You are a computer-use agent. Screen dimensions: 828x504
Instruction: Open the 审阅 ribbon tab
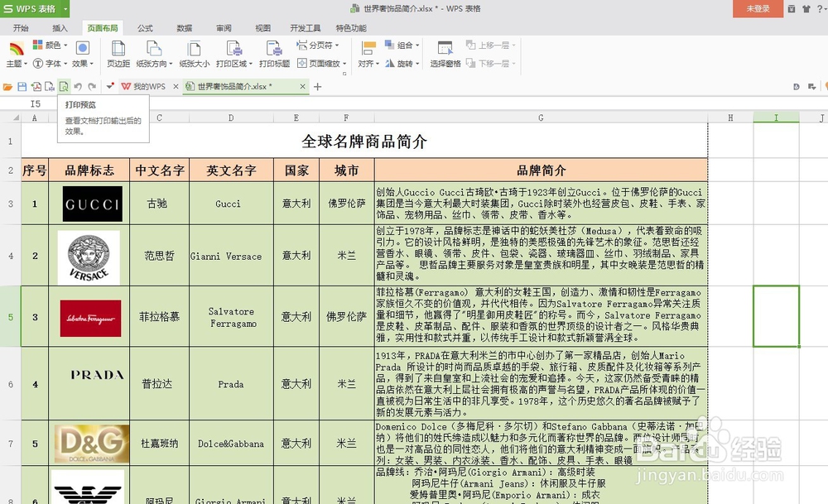click(224, 28)
